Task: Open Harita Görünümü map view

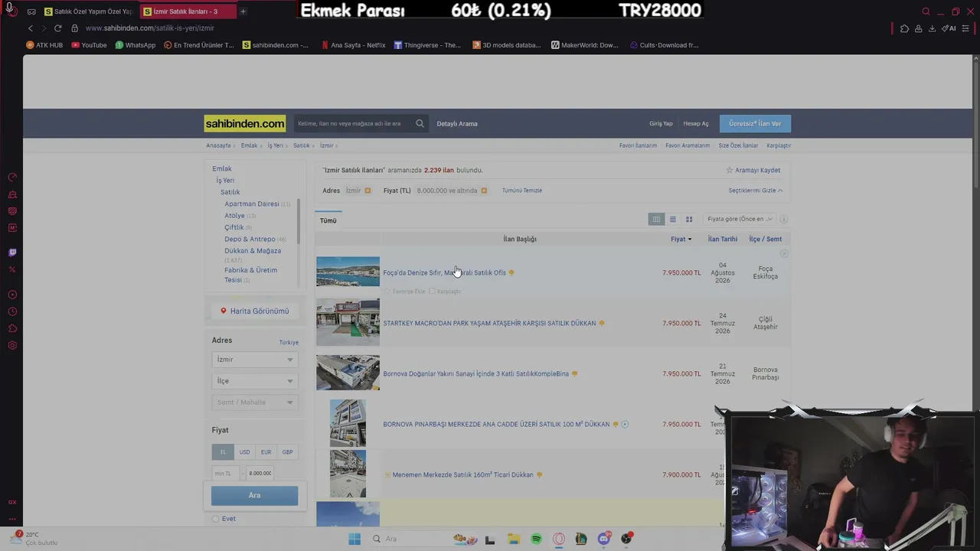Action: click(x=255, y=311)
